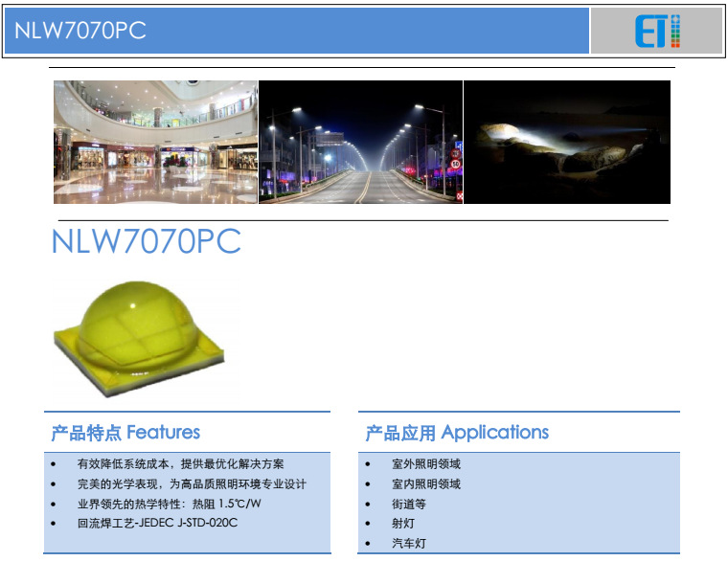Click the line 回流焊工艺-JEDEC J-STD-020C
The image size is (728, 561).
coord(157,523)
